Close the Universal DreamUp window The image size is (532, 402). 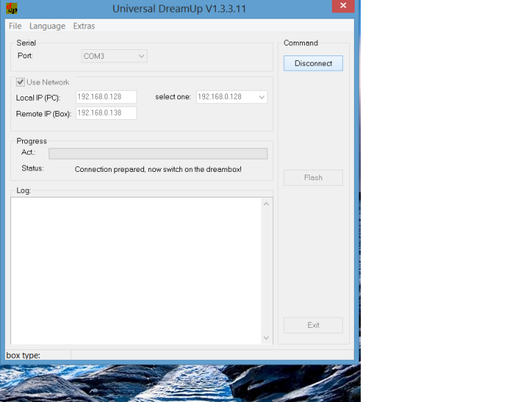click(x=343, y=6)
